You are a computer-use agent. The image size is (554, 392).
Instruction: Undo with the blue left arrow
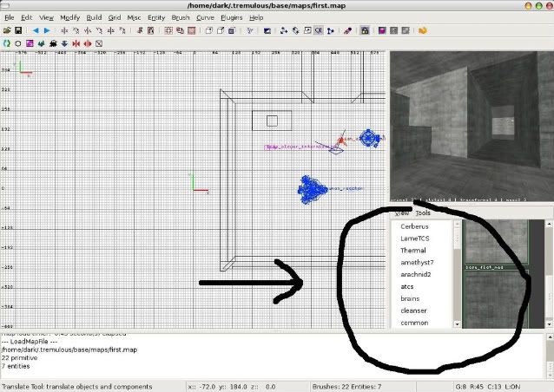(36, 30)
